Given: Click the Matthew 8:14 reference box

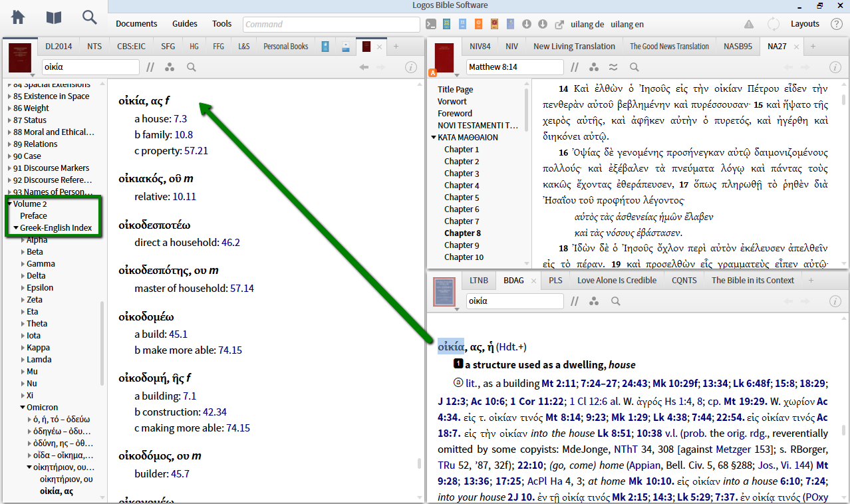Looking at the screenshot, I should coord(515,67).
